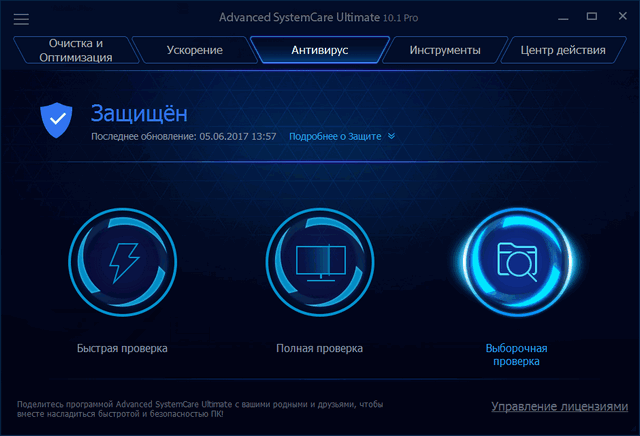Open the Центр действия tab
640x436 pixels.
[x=563, y=50]
